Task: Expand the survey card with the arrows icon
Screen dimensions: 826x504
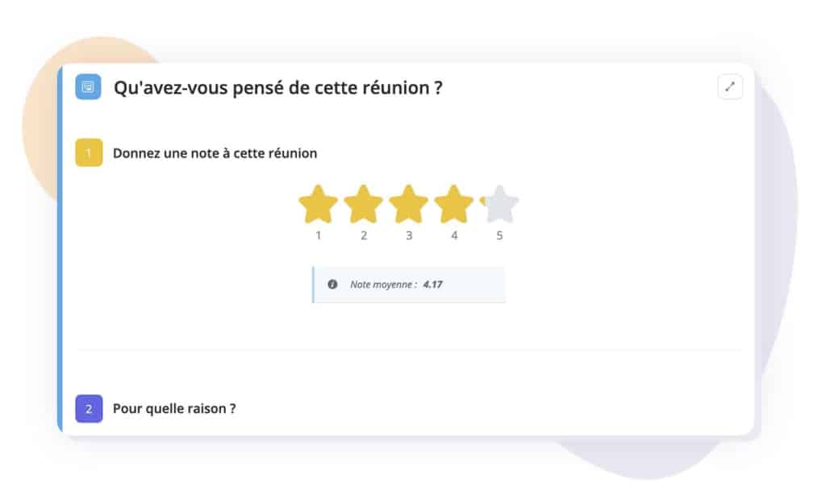Action: 730,87
